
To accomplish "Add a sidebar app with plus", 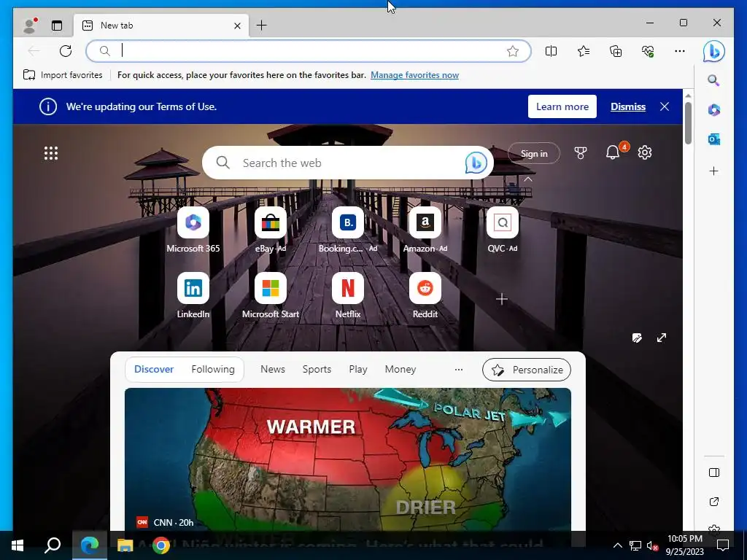I will [713, 171].
